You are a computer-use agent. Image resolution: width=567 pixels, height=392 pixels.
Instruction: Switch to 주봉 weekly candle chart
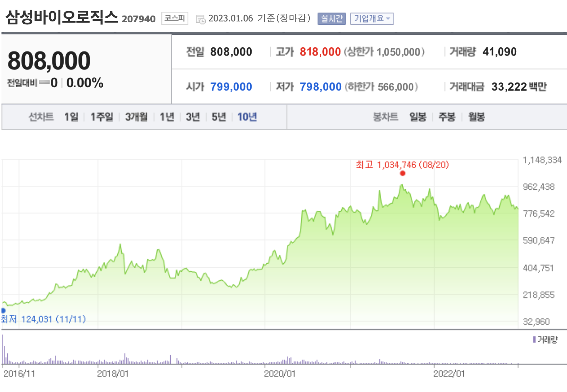(x=447, y=117)
